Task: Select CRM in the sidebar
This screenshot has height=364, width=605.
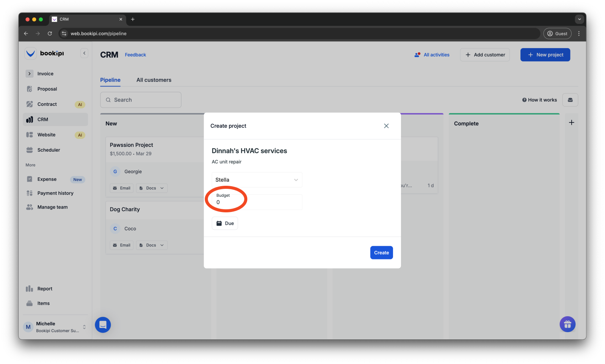Action: coord(55,119)
